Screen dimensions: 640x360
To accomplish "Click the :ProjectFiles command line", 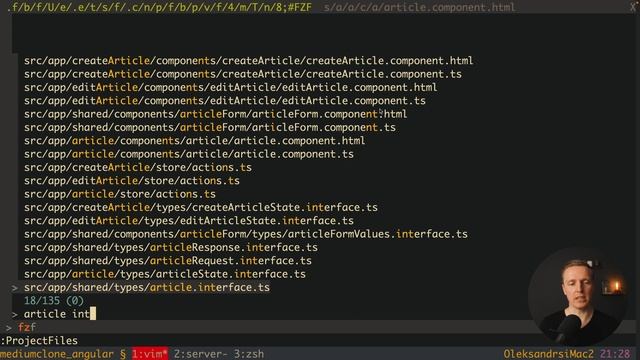I will click(x=39, y=340).
